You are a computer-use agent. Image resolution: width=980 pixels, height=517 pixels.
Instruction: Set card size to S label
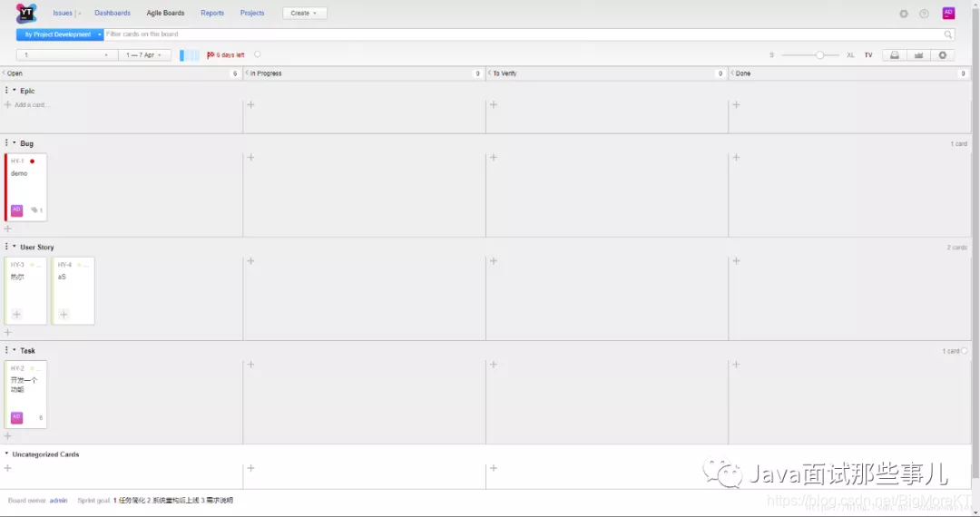(x=772, y=55)
